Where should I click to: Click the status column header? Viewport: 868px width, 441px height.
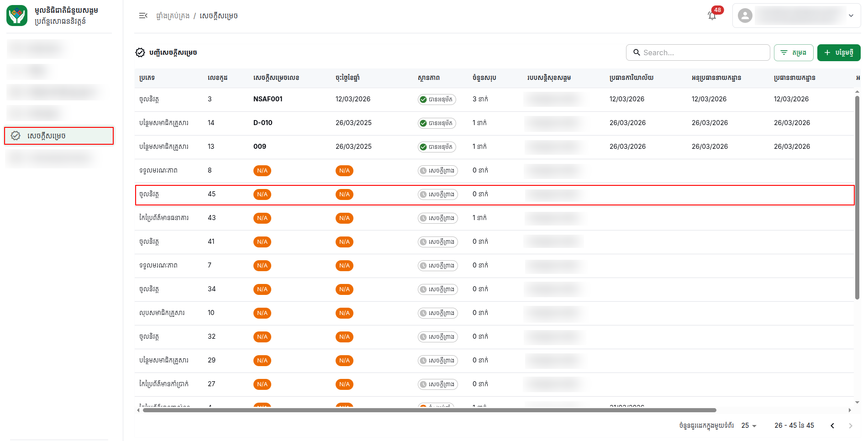pyautogui.click(x=429, y=78)
